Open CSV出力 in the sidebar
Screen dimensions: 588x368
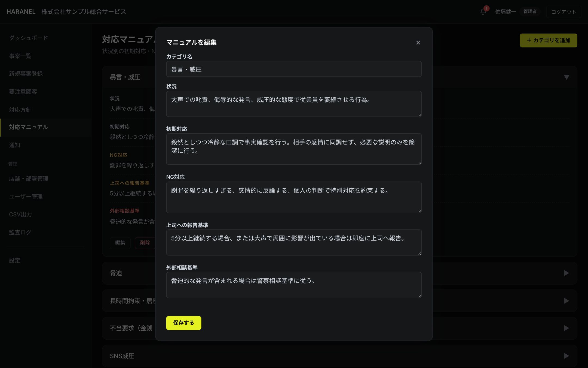(x=45, y=215)
